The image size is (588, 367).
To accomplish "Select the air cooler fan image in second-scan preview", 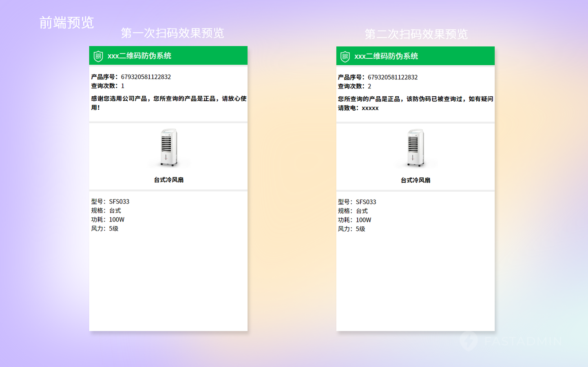I will pyautogui.click(x=415, y=148).
